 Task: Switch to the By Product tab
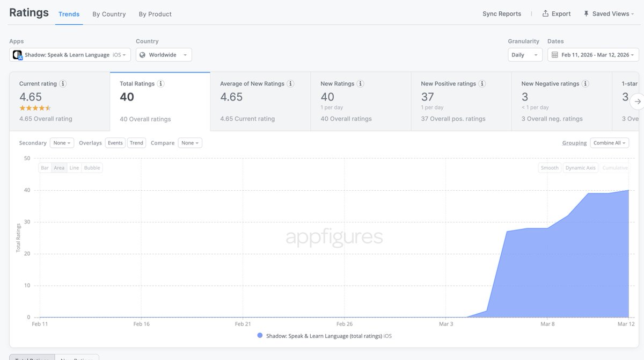point(155,14)
